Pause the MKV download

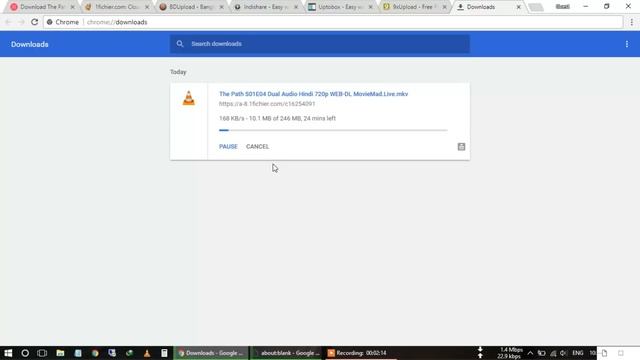(228, 147)
